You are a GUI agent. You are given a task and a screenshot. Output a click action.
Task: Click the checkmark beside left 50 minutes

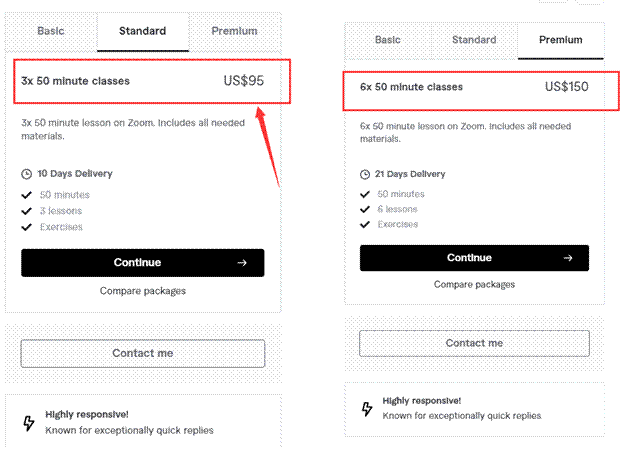(x=27, y=195)
